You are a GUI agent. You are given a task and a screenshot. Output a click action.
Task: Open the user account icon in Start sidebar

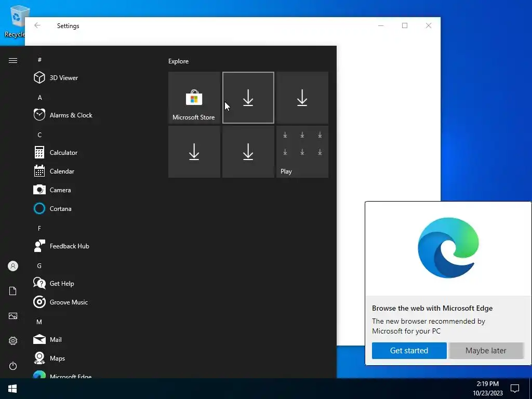[x=13, y=266]
